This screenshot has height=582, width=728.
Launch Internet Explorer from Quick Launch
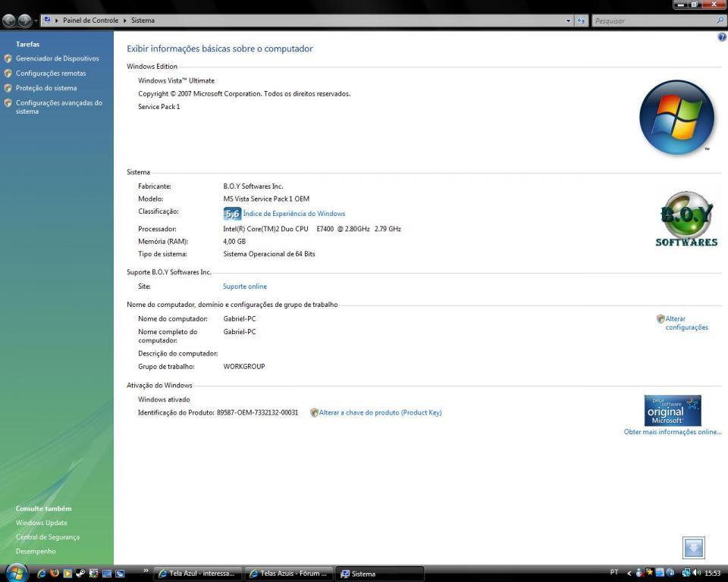[x=42, y=574]
